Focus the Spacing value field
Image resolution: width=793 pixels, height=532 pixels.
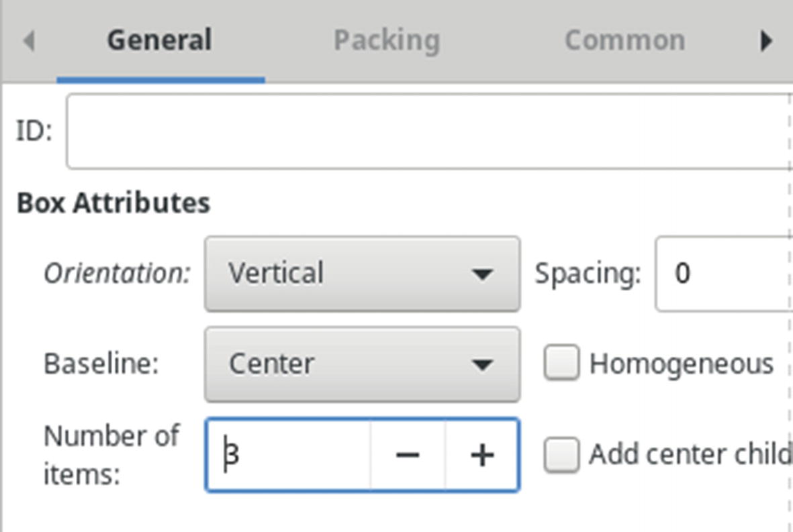725,274
